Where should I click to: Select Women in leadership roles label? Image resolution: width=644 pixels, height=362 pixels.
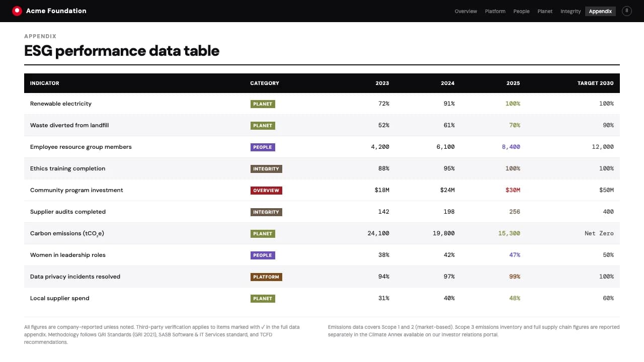point(68,255)
